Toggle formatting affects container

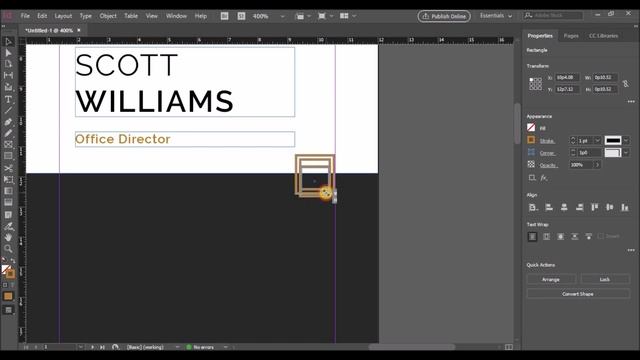coord(5,285)
